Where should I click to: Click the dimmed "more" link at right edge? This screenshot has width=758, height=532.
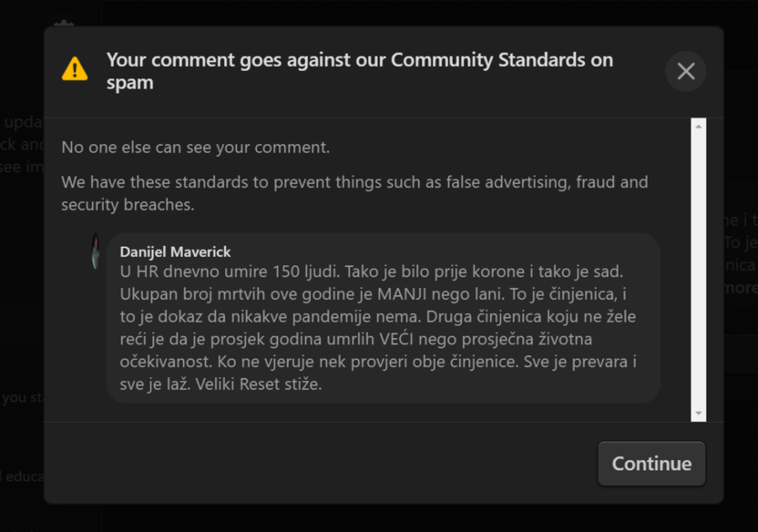pyautogui.click(x=740, y=287)
